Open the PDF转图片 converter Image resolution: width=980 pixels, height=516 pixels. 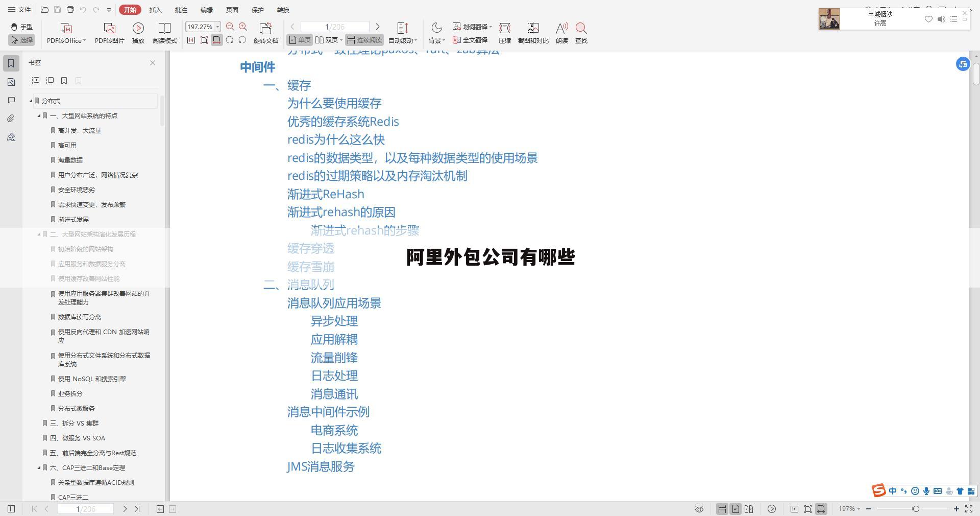110,33
